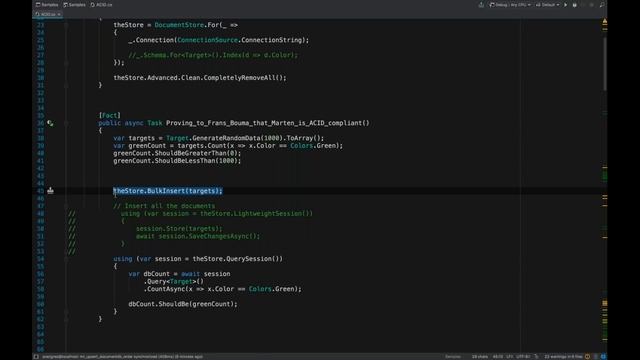Click the LF line-ending indicator in status bar
The height and width of the screenshot is (360, 640).
point(509,357)
